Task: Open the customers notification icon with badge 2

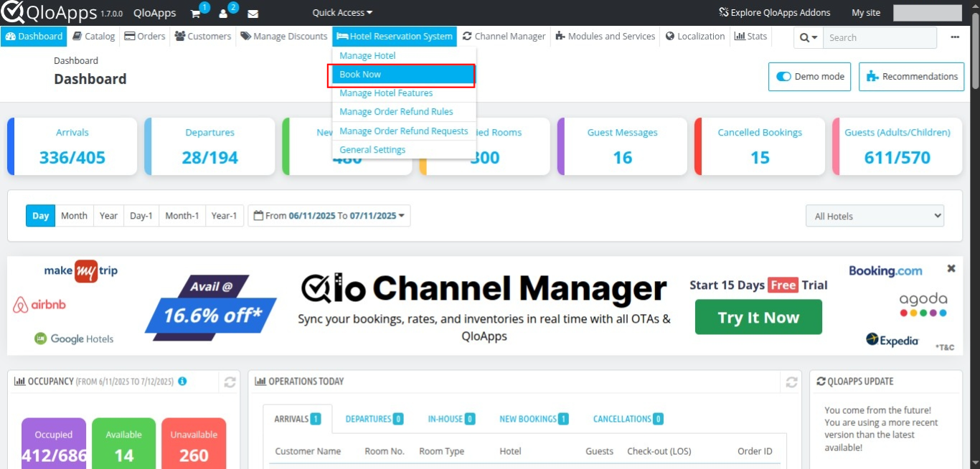Action: click(224, 13)
